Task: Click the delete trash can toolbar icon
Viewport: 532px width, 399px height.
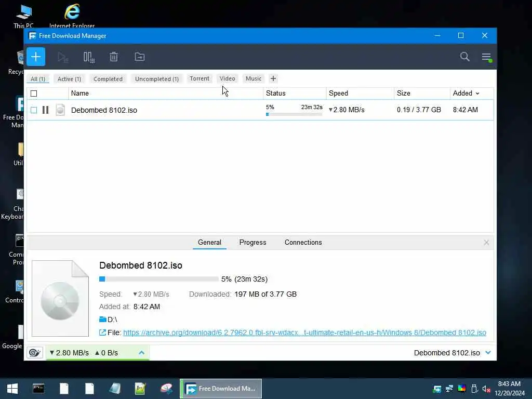Action: pos(114,57)
